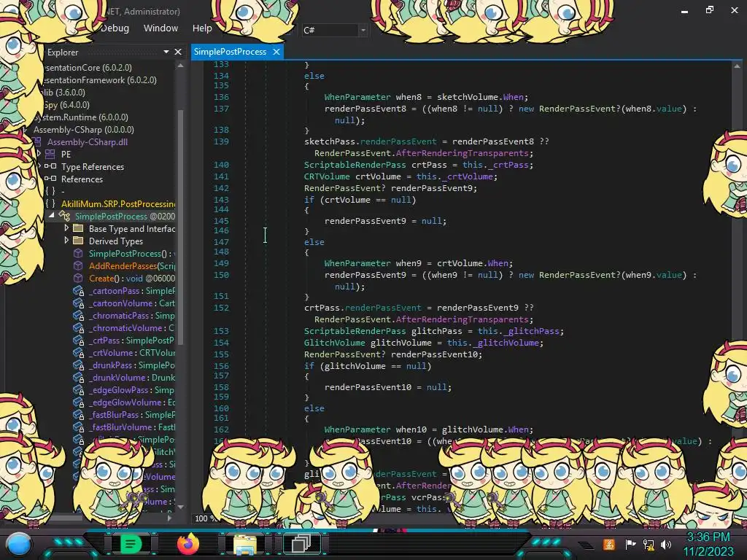Click the _crtPass field icon
The width and height of the screenshot is (747, 560).
[79, 340]
